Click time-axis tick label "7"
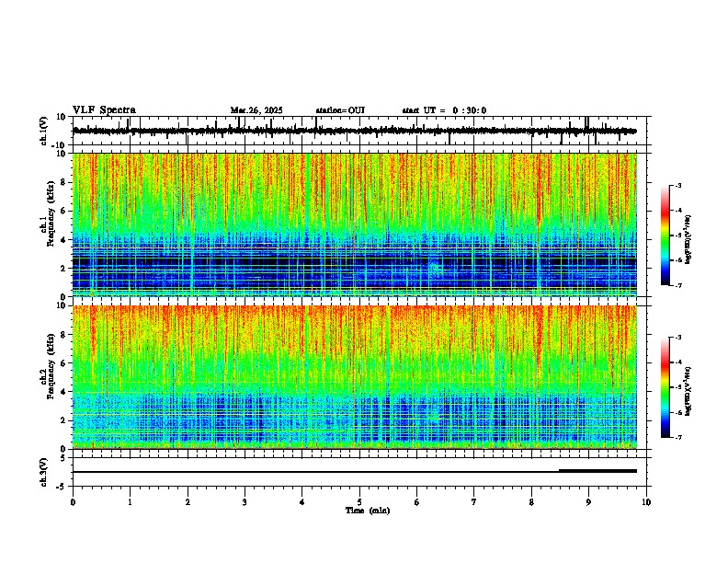The height and width of the screenshot is (563, 728). pyautogui.click(x=474, y=502)
